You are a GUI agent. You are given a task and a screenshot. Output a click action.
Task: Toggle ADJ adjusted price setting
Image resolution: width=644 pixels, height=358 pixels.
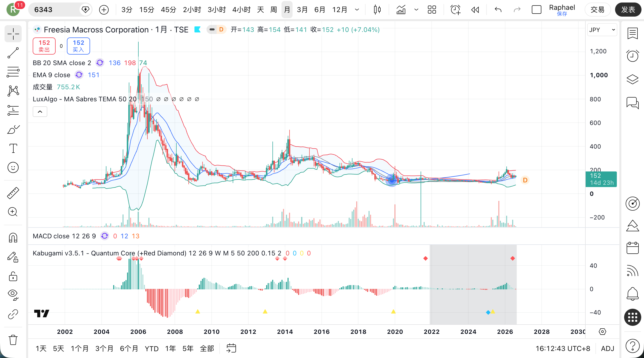pyautogui.click(x=608, y=348)
